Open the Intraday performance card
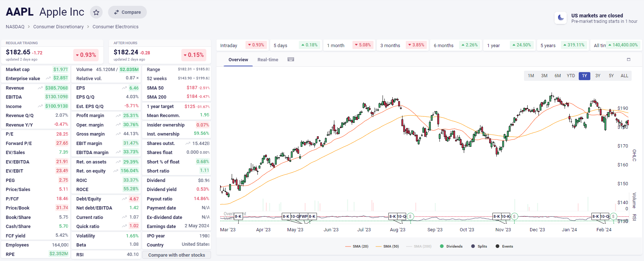This screenshot has height=261, width=644. pyautogui.click(x=243, y=45)
